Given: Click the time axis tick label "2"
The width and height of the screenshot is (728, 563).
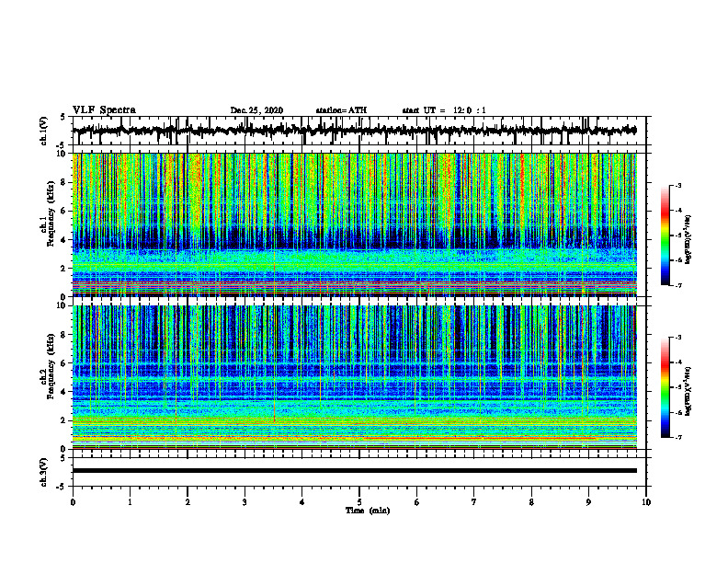Looking at the screenshot, I should coord(188,502).
